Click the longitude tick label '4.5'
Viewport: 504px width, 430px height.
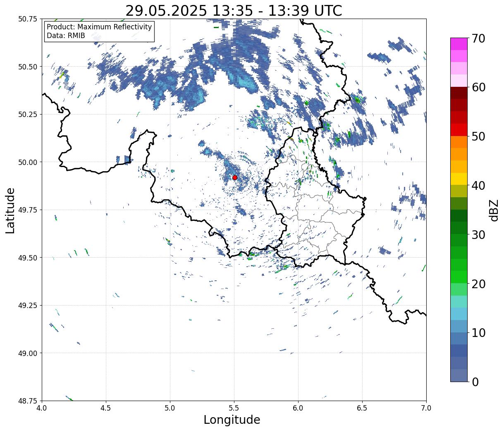106,408
